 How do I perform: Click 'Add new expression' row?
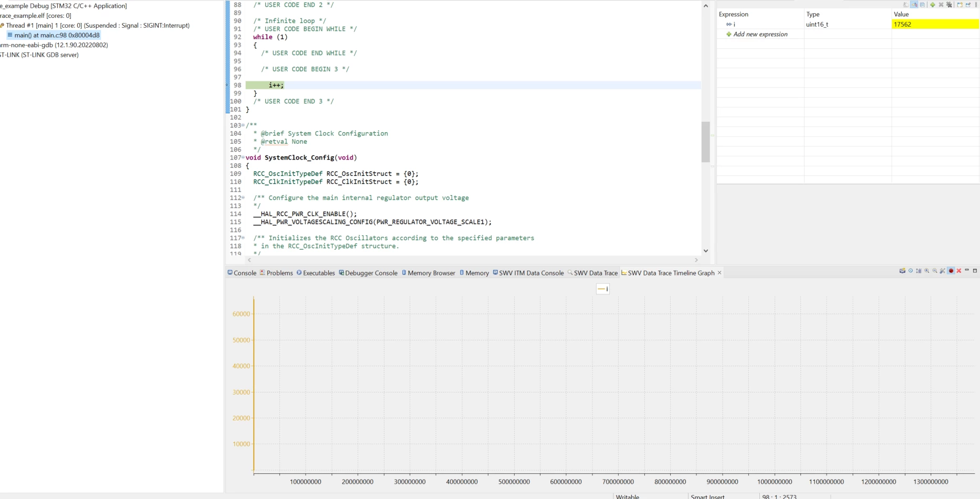click(760, 34)
